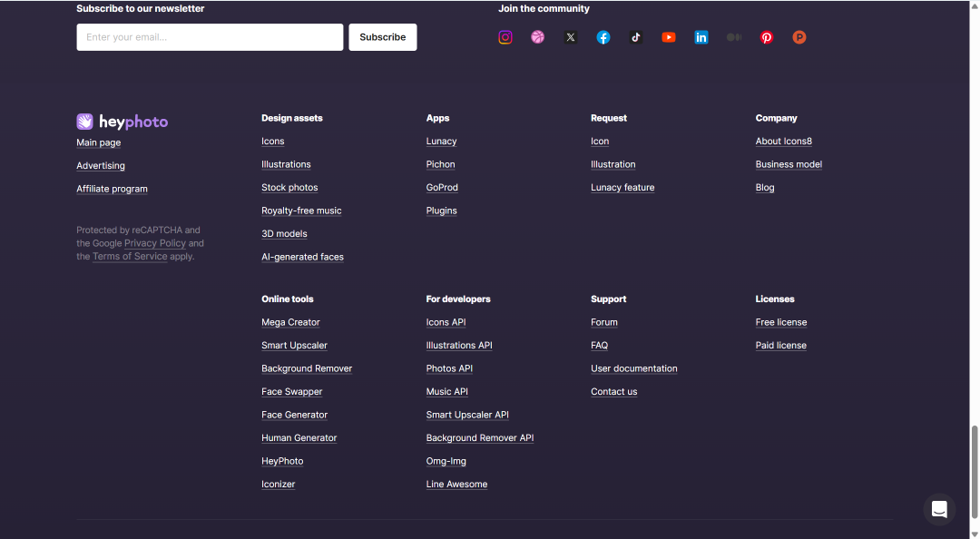The image size is (980, 539).
Task: Open the Pichon app link
Action: 441,164
